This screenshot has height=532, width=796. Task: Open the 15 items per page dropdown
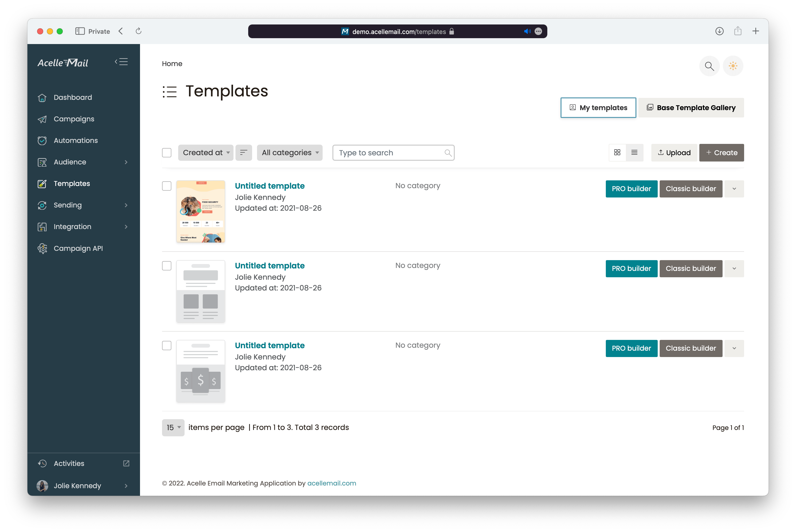pyautogui.click(x=173, y=428)
